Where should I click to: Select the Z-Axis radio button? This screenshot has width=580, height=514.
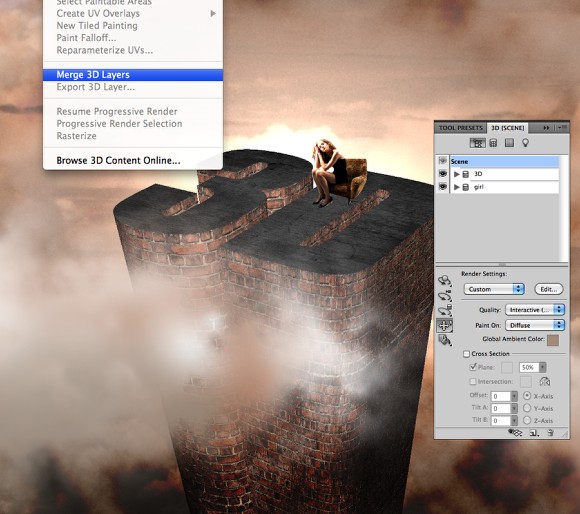tap(527, 420)
